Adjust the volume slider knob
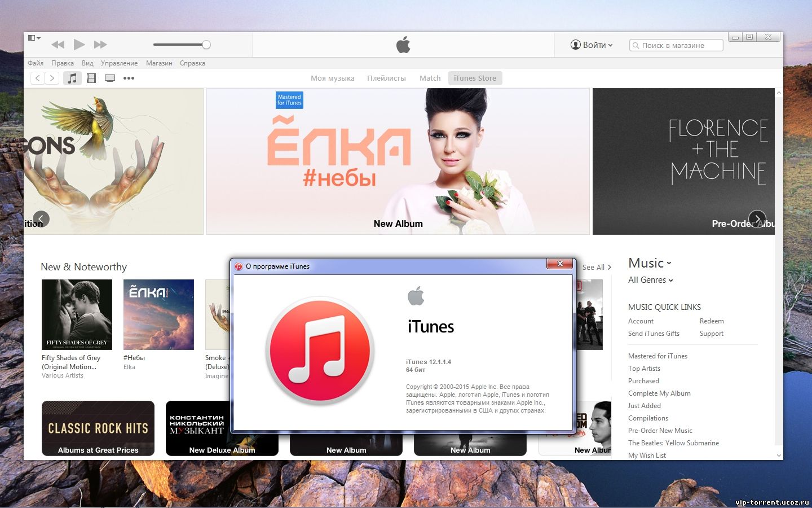 206,45
